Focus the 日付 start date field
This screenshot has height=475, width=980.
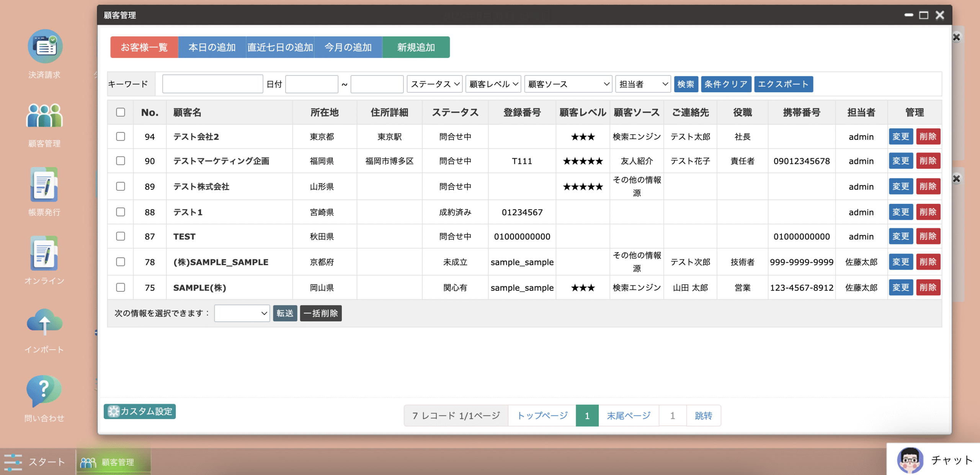point(312,84)
